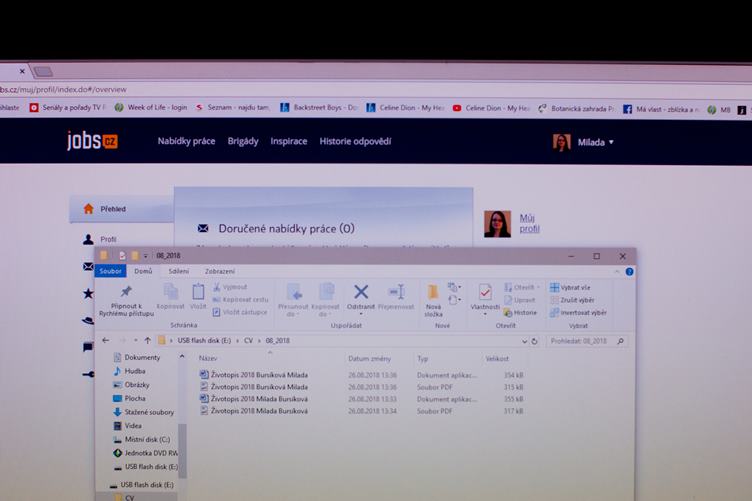Sort by Datum změny column header
Screen dimensions: 752x501
point(369,359)
